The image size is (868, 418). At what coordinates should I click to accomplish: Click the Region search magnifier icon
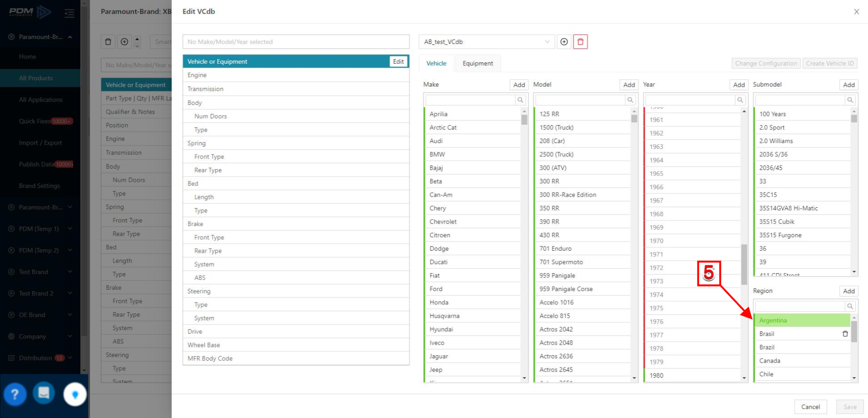click(x=850, y=306)
